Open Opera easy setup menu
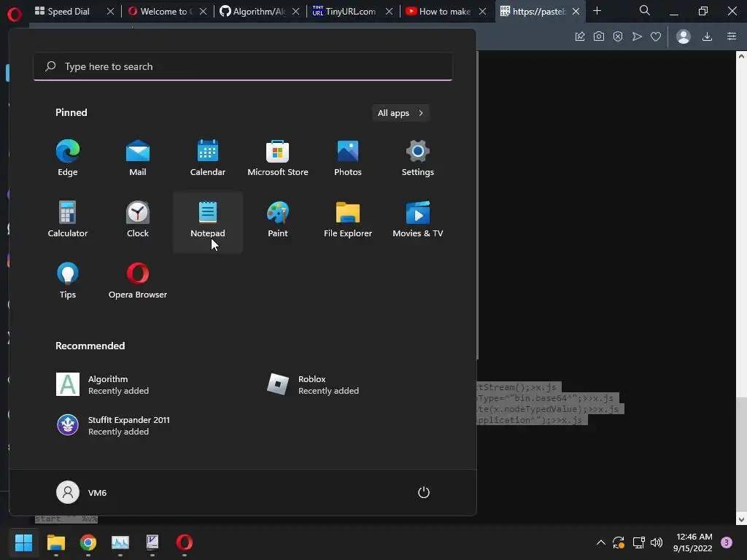747x560 pixels. pos(732,36)
